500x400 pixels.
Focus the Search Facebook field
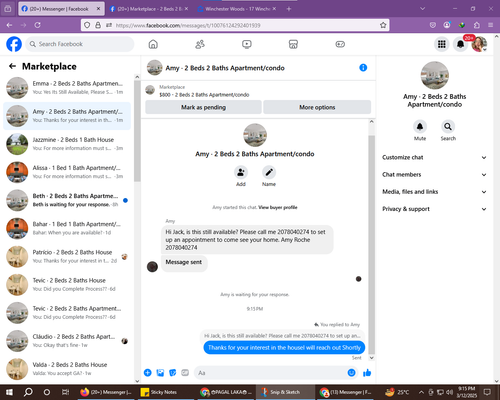point(80,44)
